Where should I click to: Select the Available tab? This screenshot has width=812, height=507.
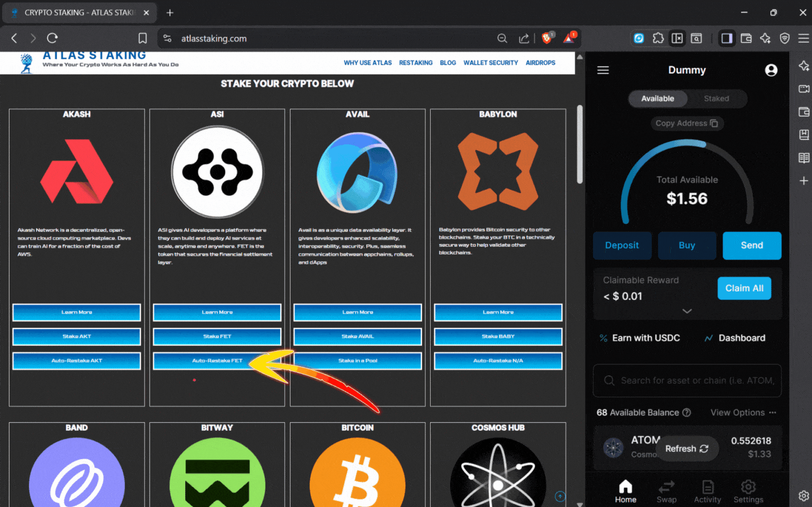(658, 99)
